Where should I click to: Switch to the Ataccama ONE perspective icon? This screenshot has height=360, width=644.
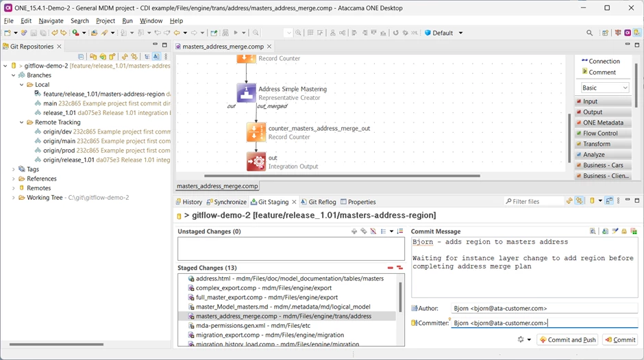point(628,33)
